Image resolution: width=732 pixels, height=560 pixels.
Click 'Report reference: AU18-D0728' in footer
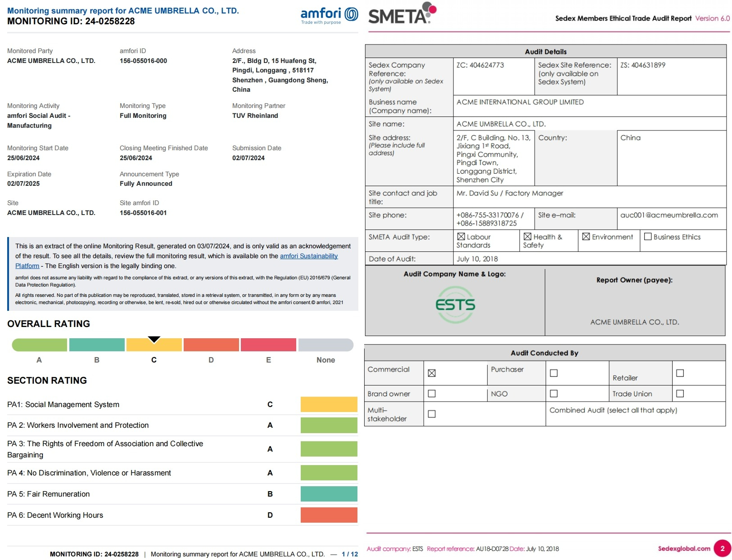467,549
